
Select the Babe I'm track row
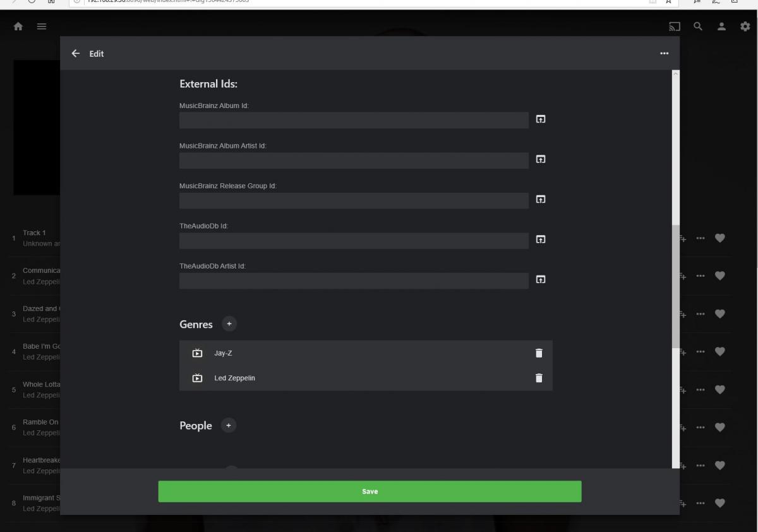tap(35, 352)
